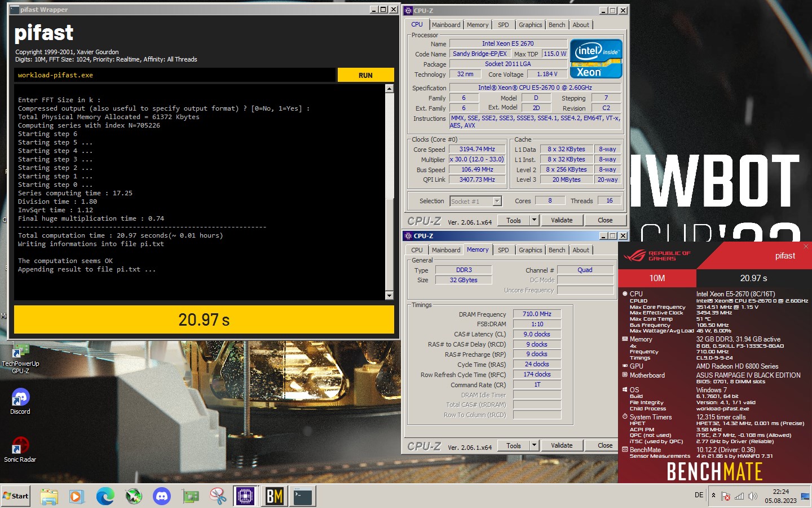Click 'Intel Xeon E5 2670' name field

[507, 43]
